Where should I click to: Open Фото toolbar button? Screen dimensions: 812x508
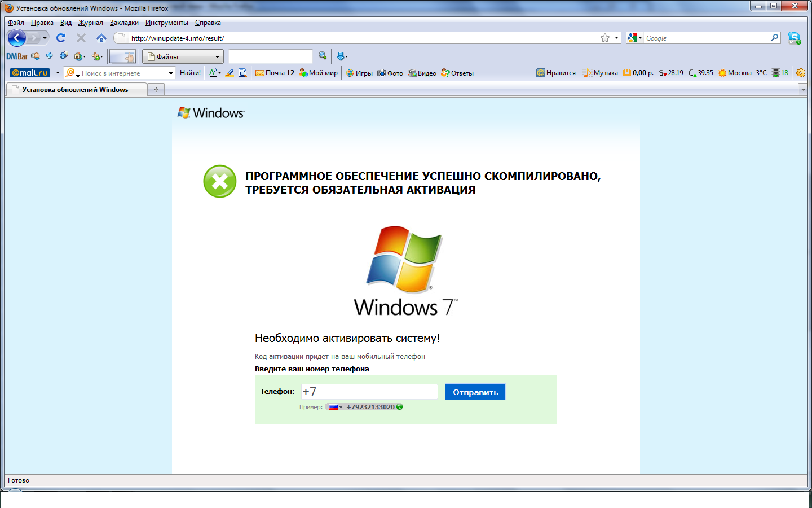pyautogui.click(x=390, y=73)
